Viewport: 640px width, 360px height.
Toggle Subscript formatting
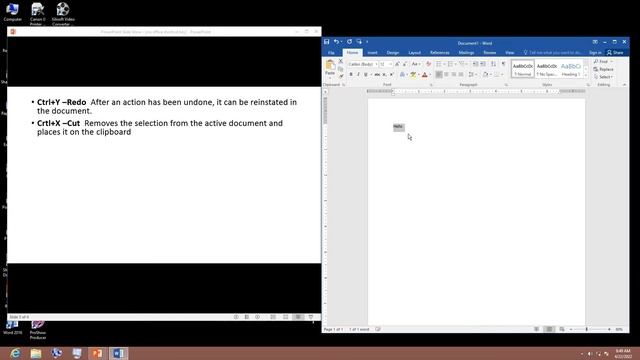tap(384, 75)
